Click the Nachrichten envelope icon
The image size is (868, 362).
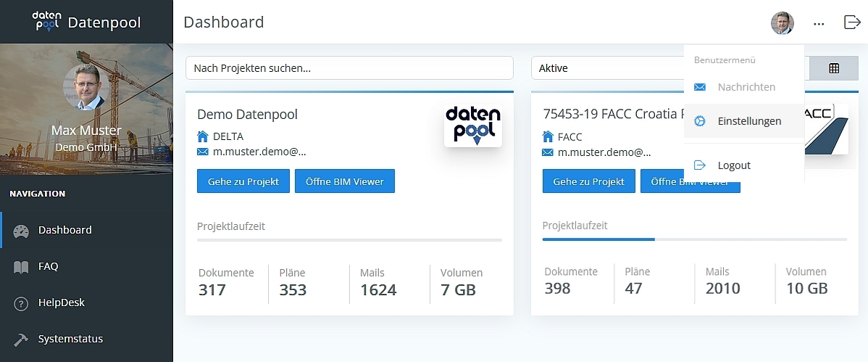pos(699,87)
